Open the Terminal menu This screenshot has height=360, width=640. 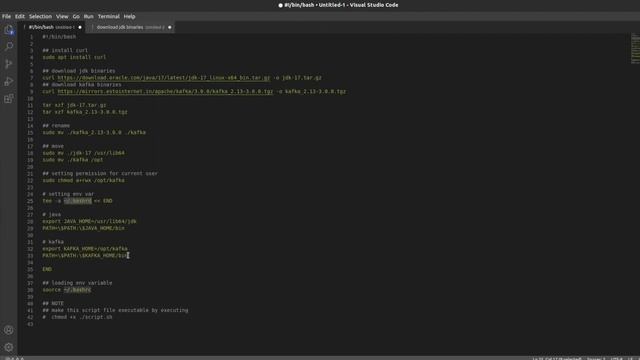coord(109,16)
